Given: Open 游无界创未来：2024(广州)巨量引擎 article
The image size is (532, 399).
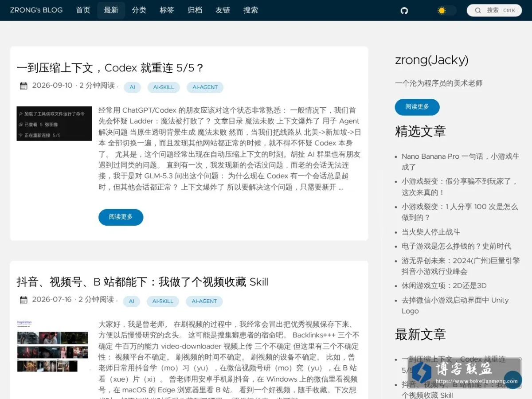Looking at the screenshot, I should click(x=461, y=266).
